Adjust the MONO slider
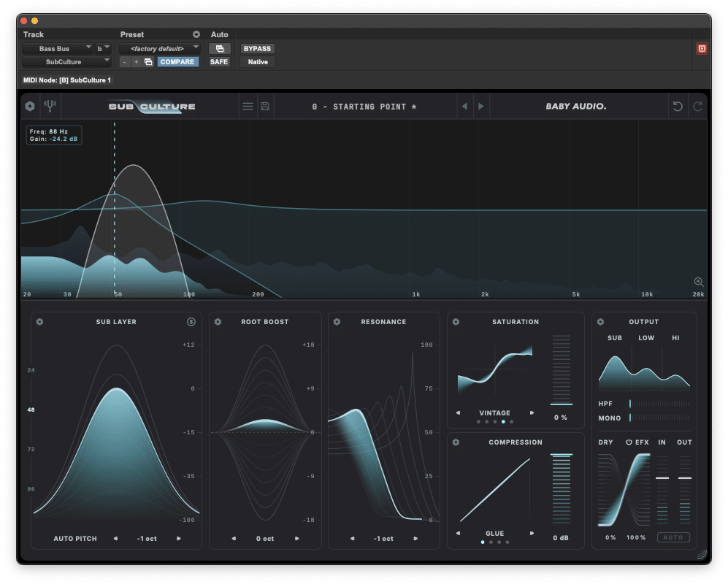Viewport: 728px width, 584px height. click(660, 418)
